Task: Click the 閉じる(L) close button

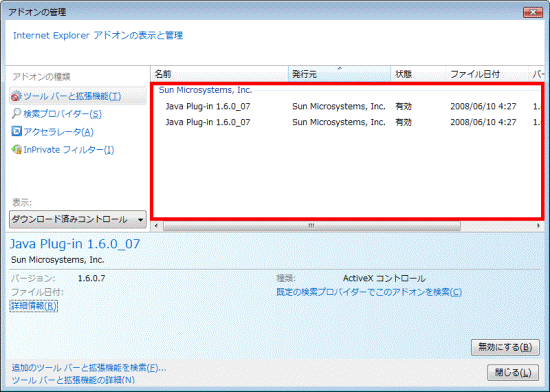Action: [x=513, y=372]
